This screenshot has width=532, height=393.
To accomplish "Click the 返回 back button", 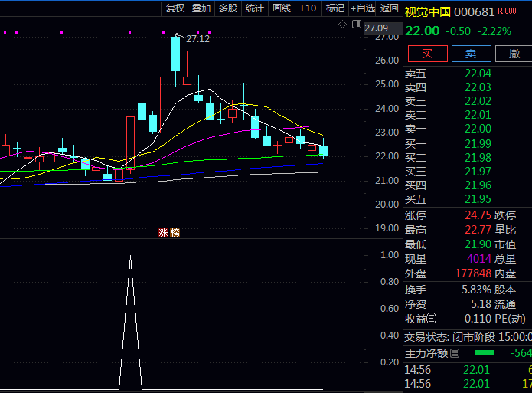I will point(390,8).
